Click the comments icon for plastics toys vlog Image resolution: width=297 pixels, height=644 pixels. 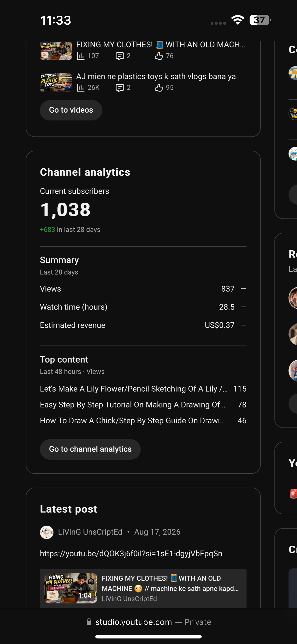tap(120, 88)
